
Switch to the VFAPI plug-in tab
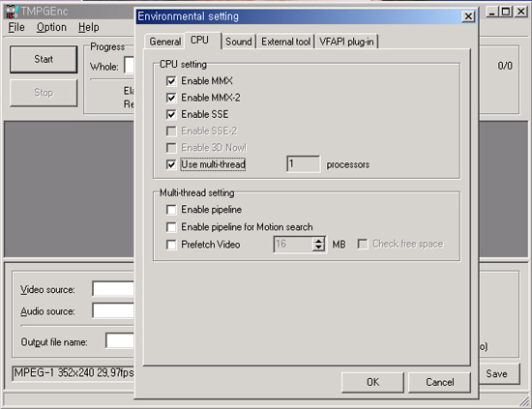coord(346,42)
